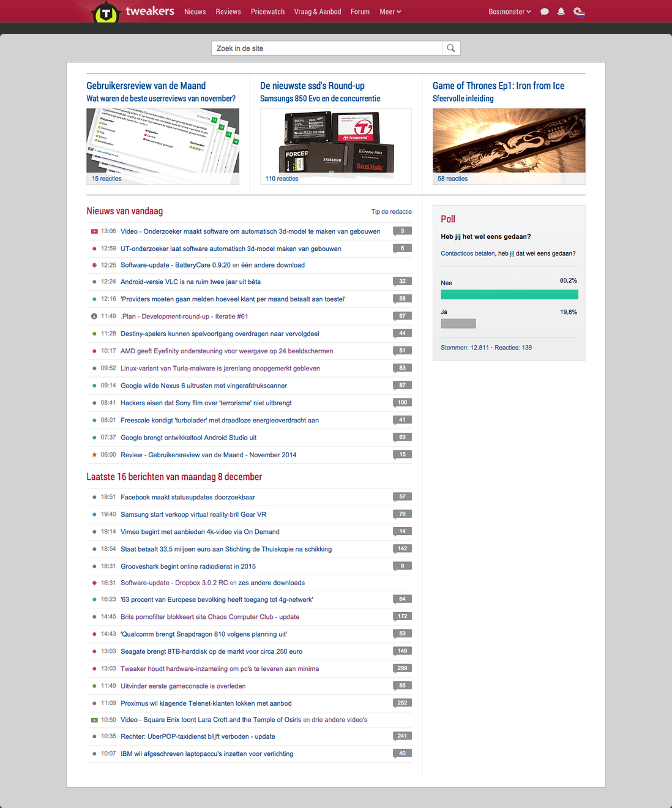The width and height of the screenshot is (672, 808).
Task: Open the Pricewatch menu item
Action: (x=267, y=12)
